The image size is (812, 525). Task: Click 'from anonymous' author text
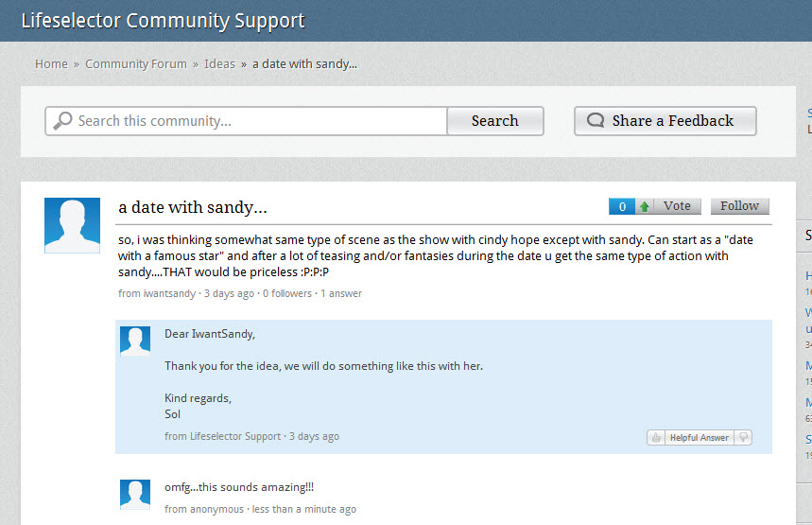click(204, 510)
